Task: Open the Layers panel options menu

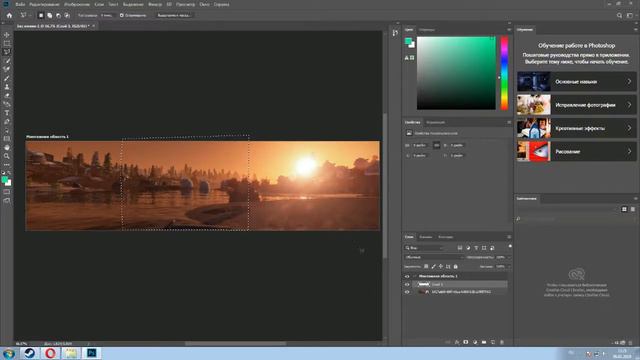Action: [509, 237]
